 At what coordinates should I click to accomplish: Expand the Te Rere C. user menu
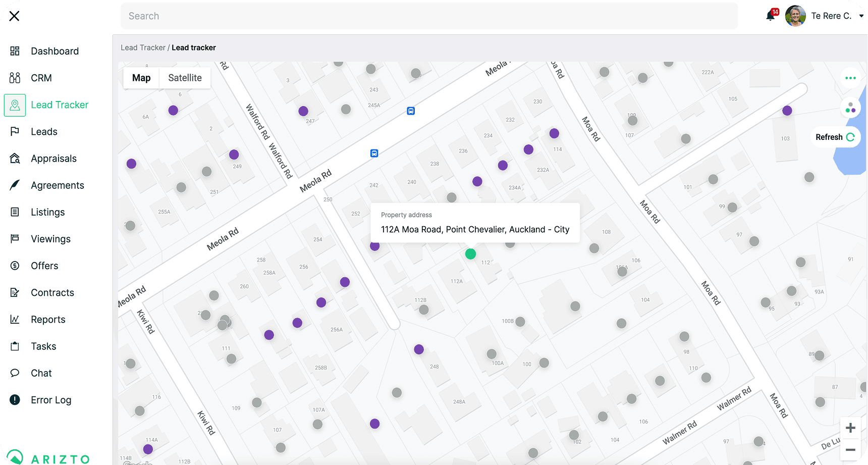861,16
